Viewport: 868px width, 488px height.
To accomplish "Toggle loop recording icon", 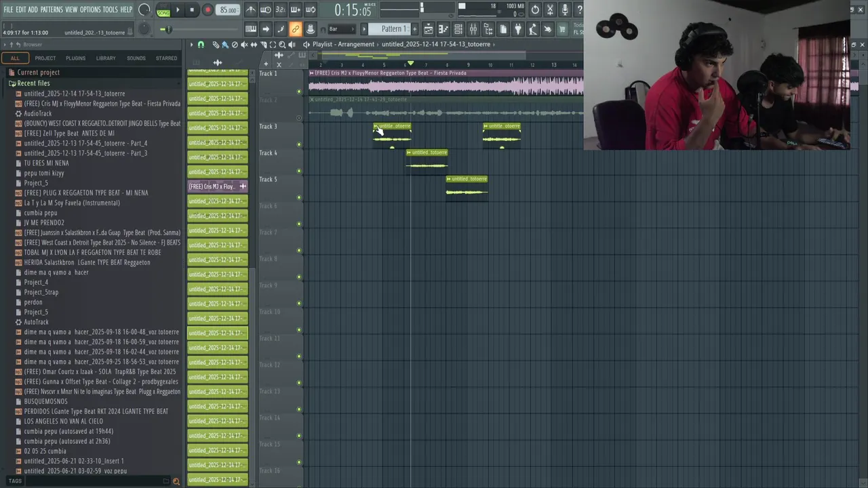I will coord(311,9).
